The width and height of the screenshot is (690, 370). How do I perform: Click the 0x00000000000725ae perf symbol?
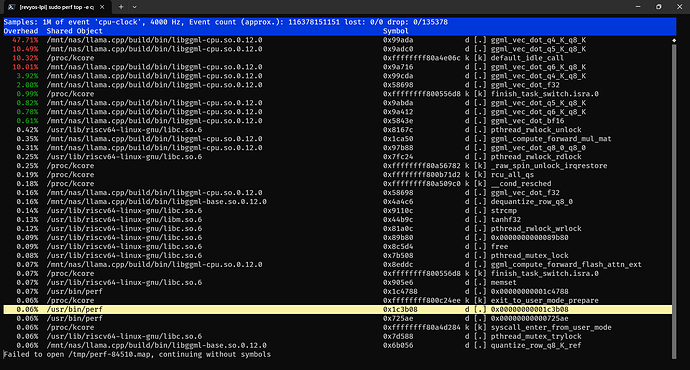[x=529, y=319]
